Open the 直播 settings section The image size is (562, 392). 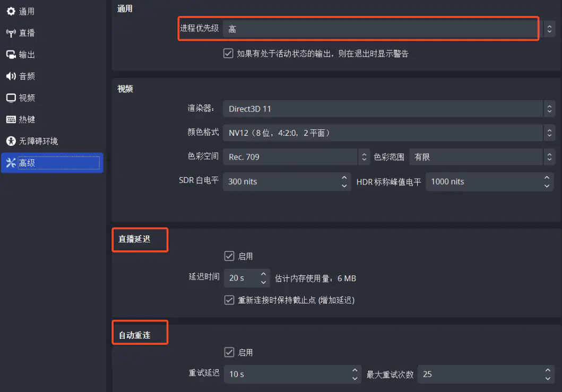[x=53, y=33]
